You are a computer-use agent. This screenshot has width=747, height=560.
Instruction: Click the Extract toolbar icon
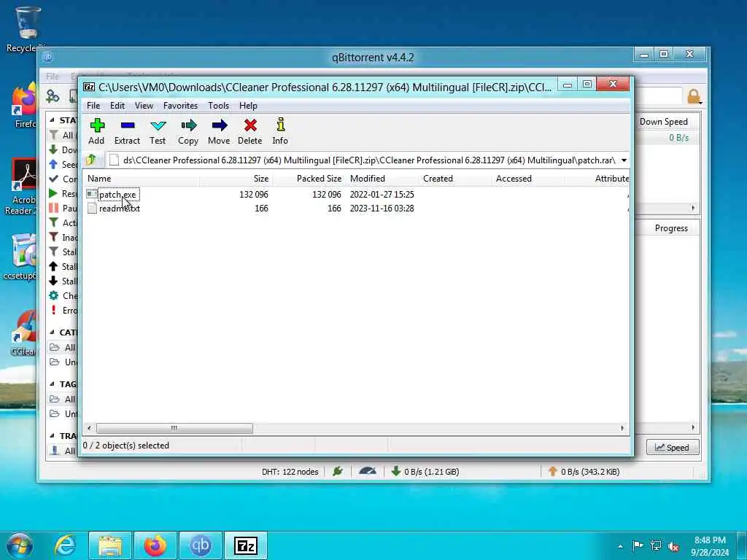[127, 131]
